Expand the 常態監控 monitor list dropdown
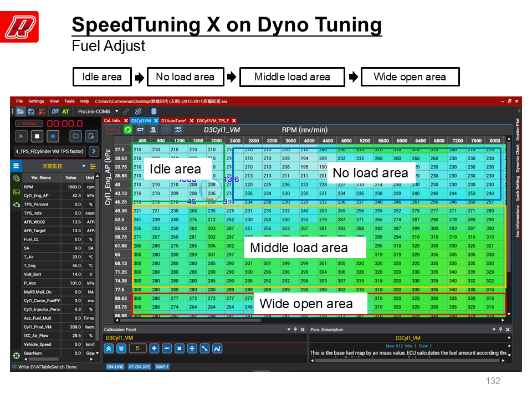532x399 pixels. pos(84,166)
